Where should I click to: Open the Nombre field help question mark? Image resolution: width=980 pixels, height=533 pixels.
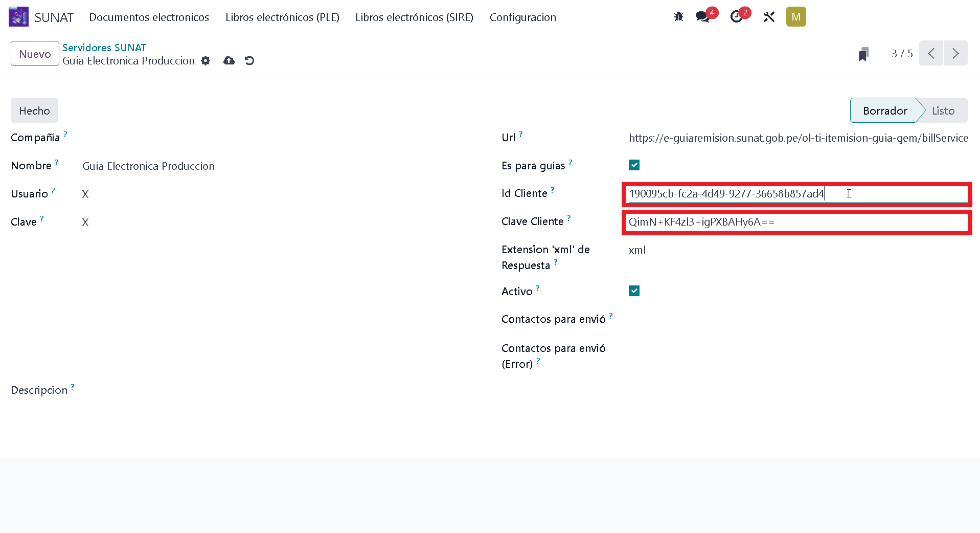click(57, 162)
